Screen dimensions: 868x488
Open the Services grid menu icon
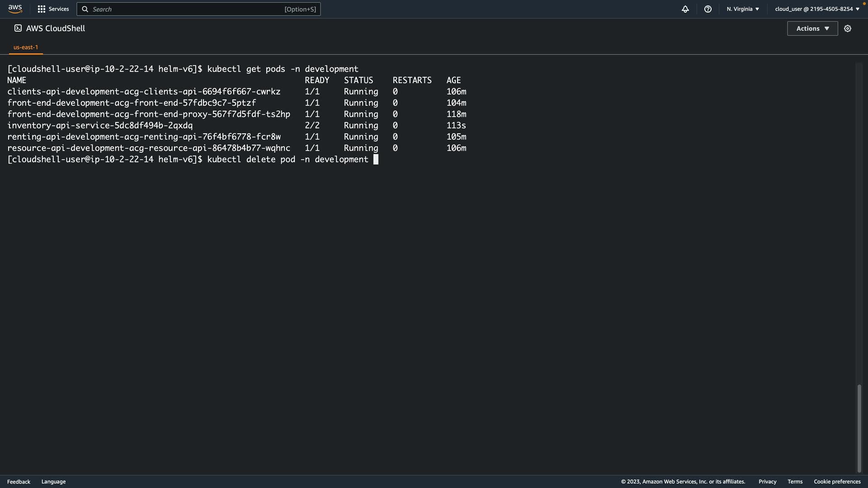(42, 9)
